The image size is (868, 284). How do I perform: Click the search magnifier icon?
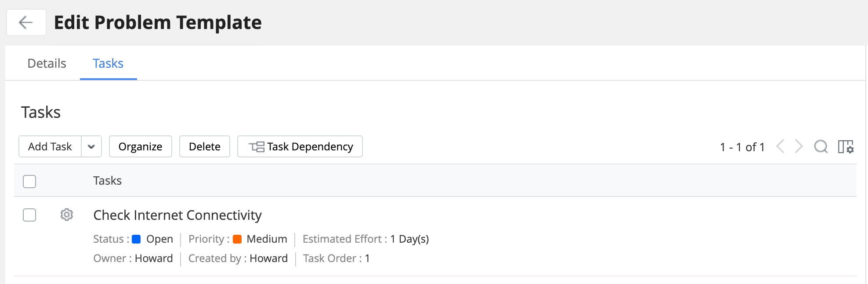tap(821, 147)
